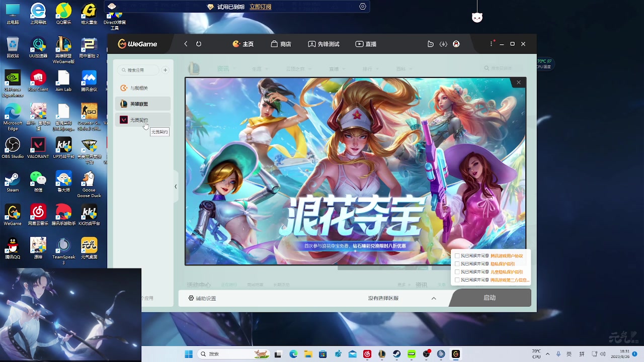The width and height of the screenshot is (644, 362).
Task: Select 无畏契约 in the game list
Action: (143, 120)
